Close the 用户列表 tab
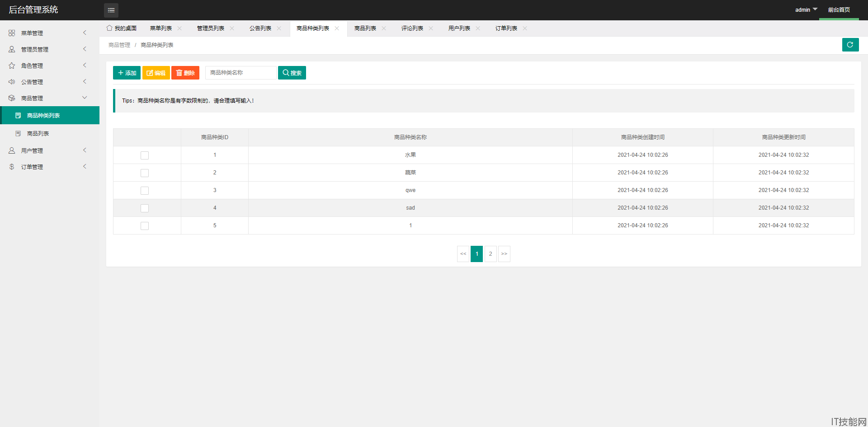The image size is (868, 427). pos(478,28)
